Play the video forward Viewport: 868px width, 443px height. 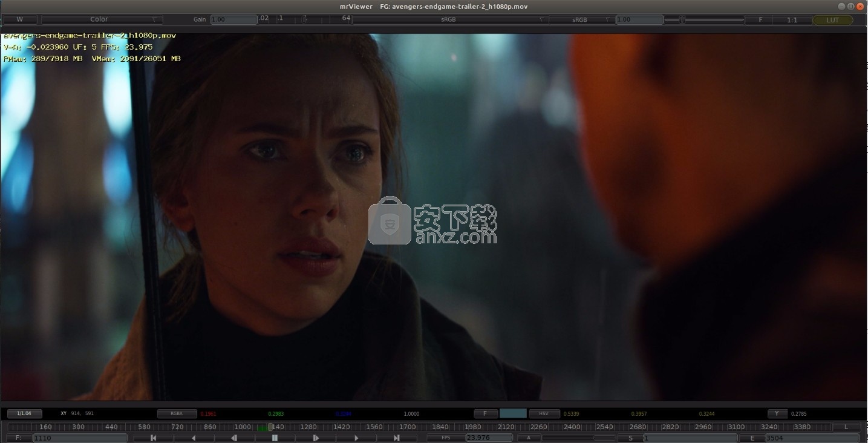click(356, 438)
